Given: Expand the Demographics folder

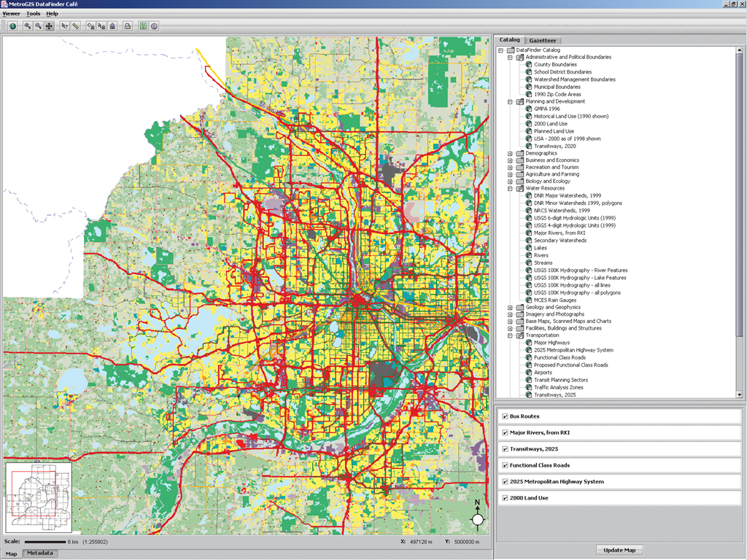Looking at the screenshot, I should pyautogui.click(x=510, y=153).
